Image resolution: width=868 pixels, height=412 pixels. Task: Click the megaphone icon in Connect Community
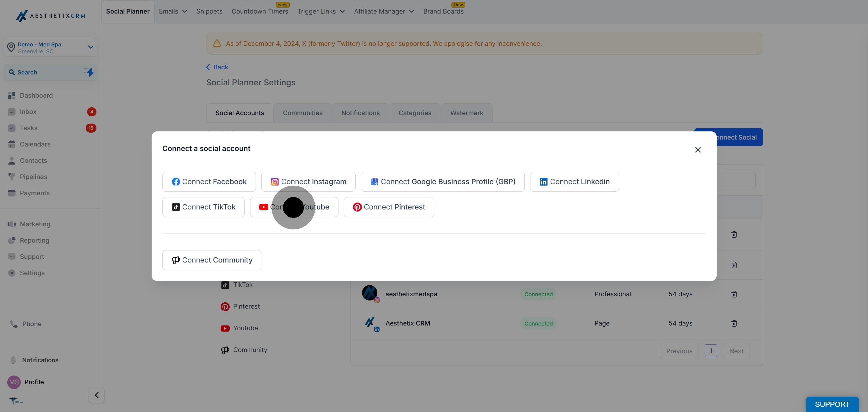click(175, 260)
